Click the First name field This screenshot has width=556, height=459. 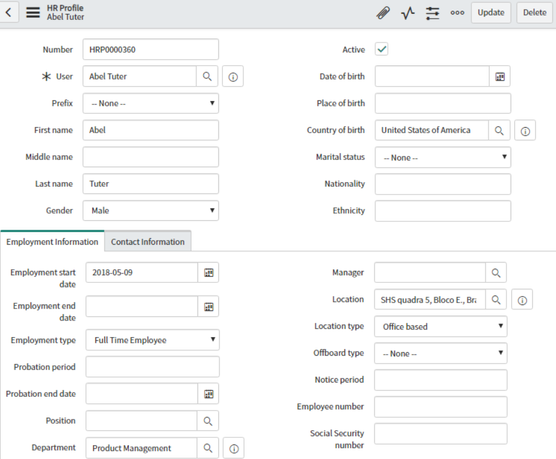[151, 130]
